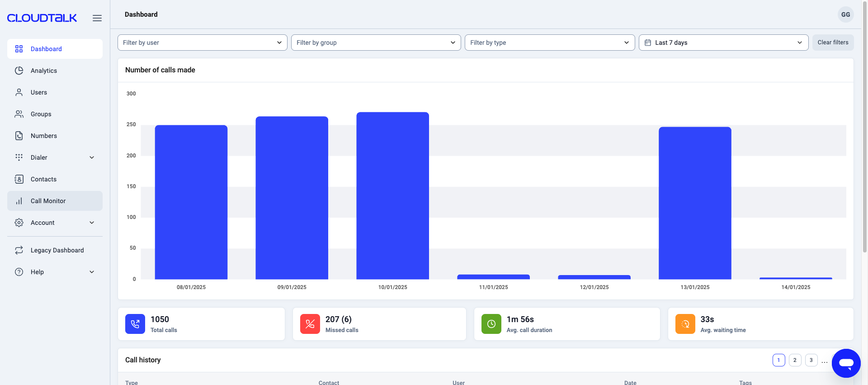Open Legacy Dashboard from the sidebar
868x385 pixels.
click(x=55, y=250)
